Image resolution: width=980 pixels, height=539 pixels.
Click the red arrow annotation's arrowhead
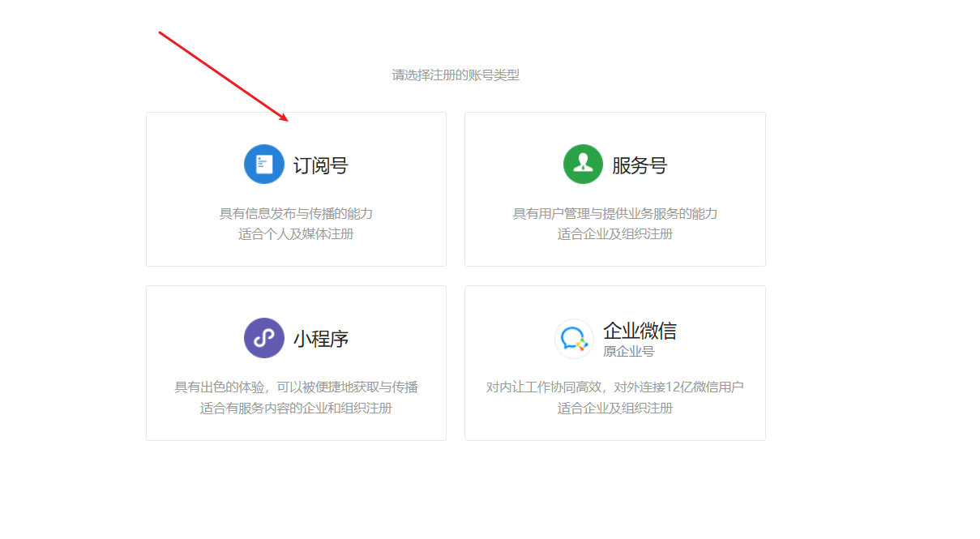(285, 118)
